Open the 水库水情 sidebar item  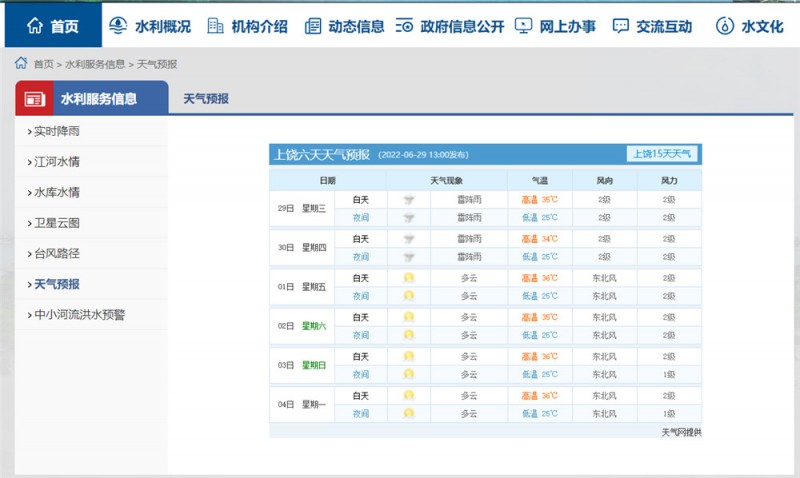click(92, 192)
